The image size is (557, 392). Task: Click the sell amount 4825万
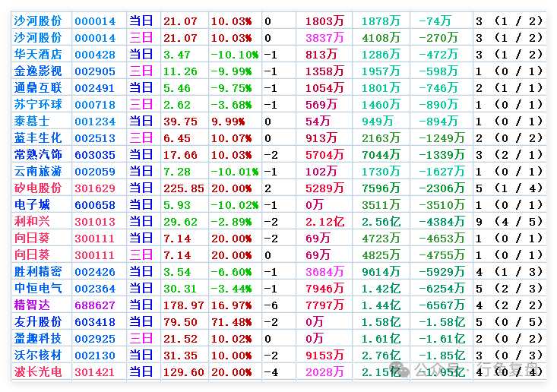(381, 255)
